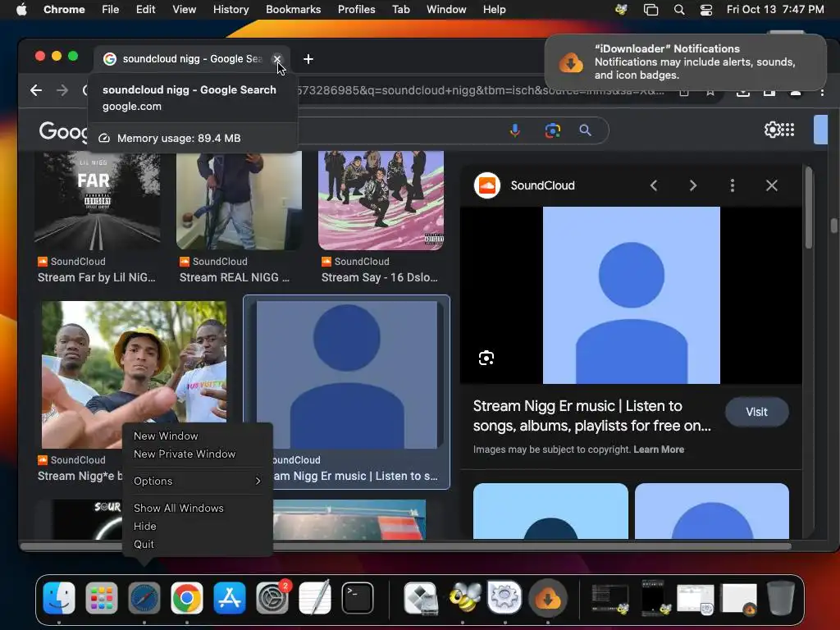Click the bee icon in the menu bar

[622, 10]
